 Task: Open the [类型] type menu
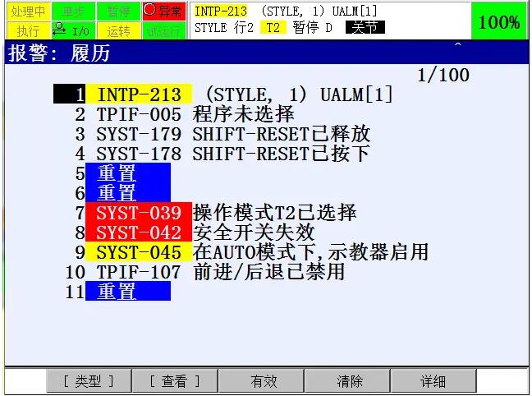point(89,381)
